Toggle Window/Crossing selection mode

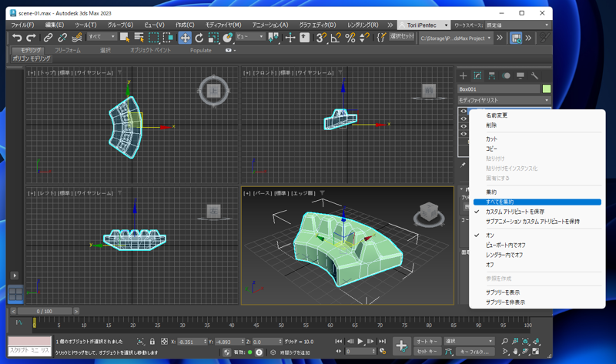pos(168,37)
